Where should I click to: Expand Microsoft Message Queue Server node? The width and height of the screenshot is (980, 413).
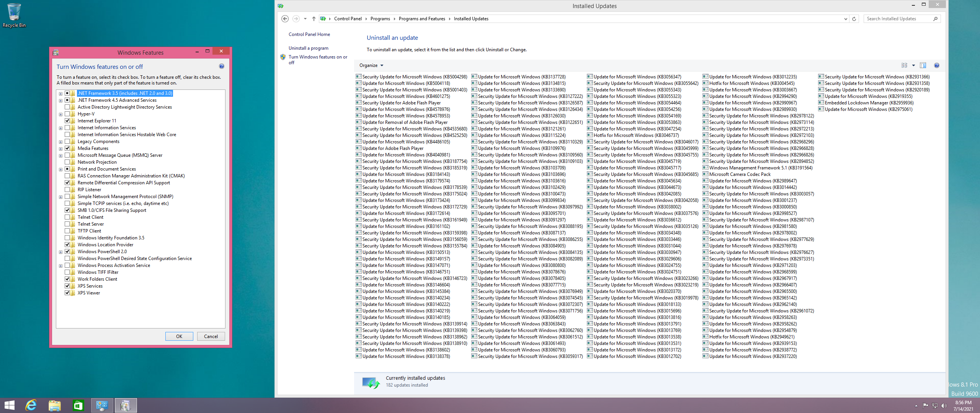pyautogui.click(x=60, y=156)
